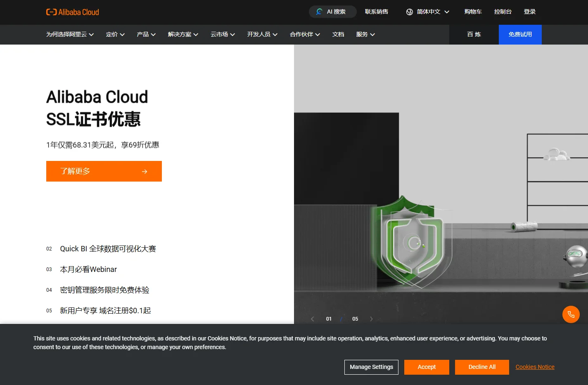Expand 为何选择阿里云 menu
The width and height of the screenshot is (588, 385).
70,35
